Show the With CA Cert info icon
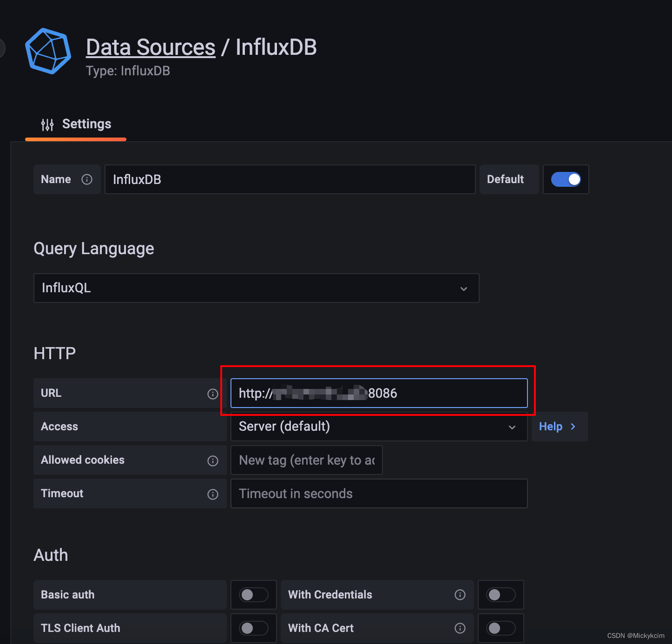This screenshot has height=644, width=672. tap(460, 628)
